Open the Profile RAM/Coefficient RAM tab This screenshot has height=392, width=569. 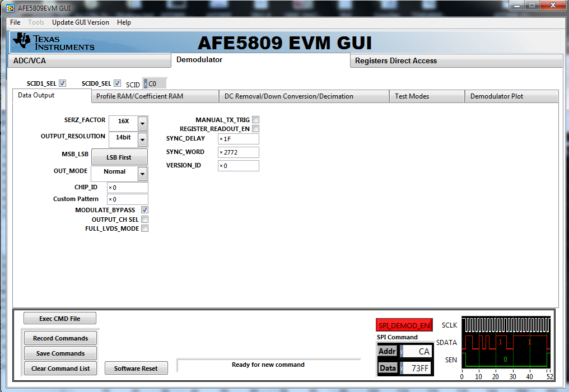click(x=155, y=96)
